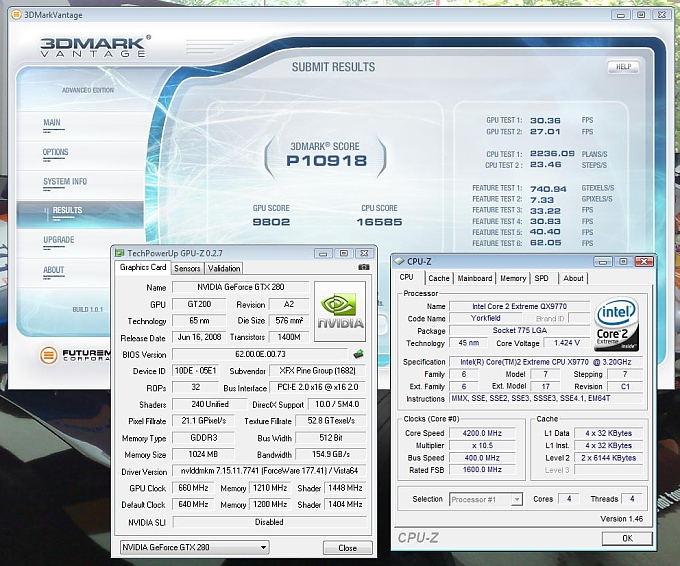The image size is (680, 566).
Task: Click the Release Date Jun 16, 2008 field
Action: point(199,337)
